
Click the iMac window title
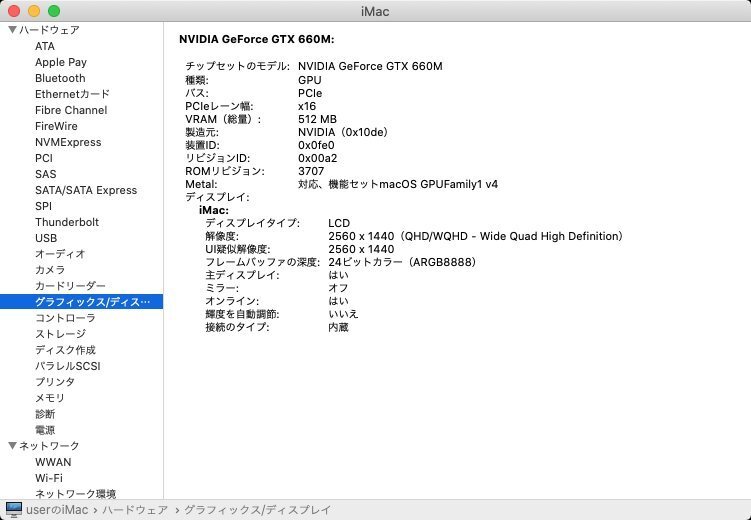click(375, 11)
